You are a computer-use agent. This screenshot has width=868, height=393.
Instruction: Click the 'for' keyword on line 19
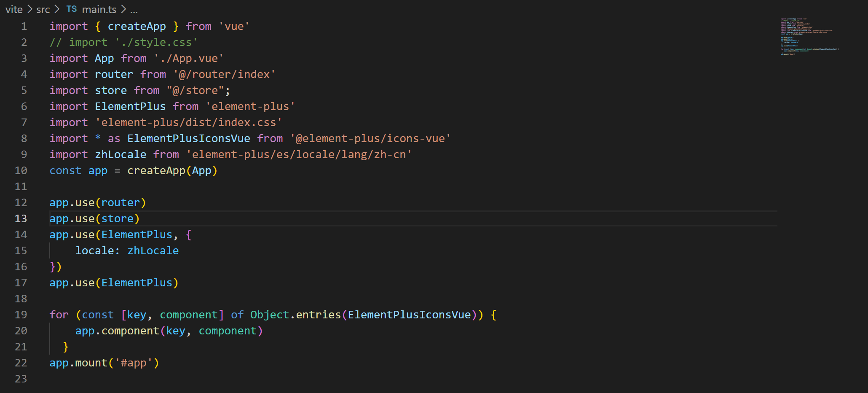pyautogui.click(x=59, y=315)
